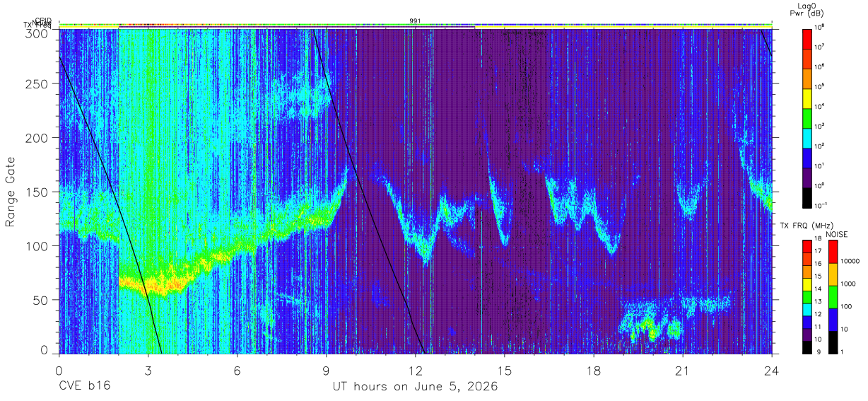Select the green segment of NOISE colorbar
Screen dimensions: 868x401
coord(832,296)
